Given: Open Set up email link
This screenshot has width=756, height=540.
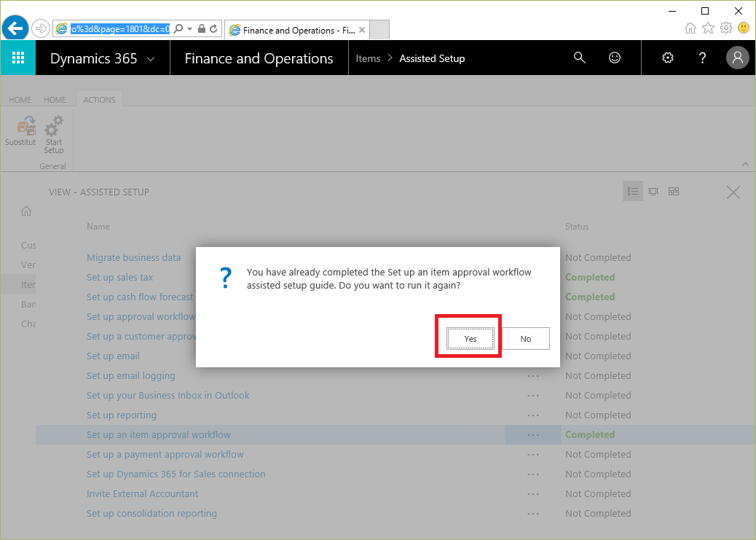Looking at the screenshot, I should [114, 356].
